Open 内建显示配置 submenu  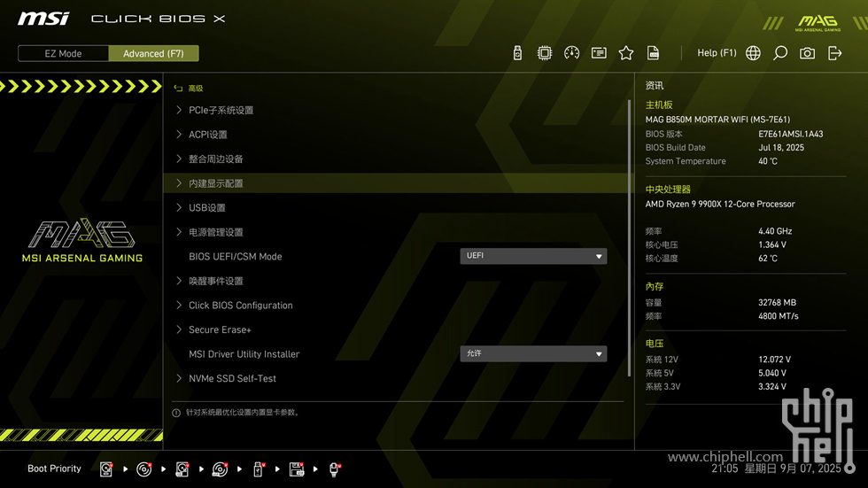tap(398, 183)
